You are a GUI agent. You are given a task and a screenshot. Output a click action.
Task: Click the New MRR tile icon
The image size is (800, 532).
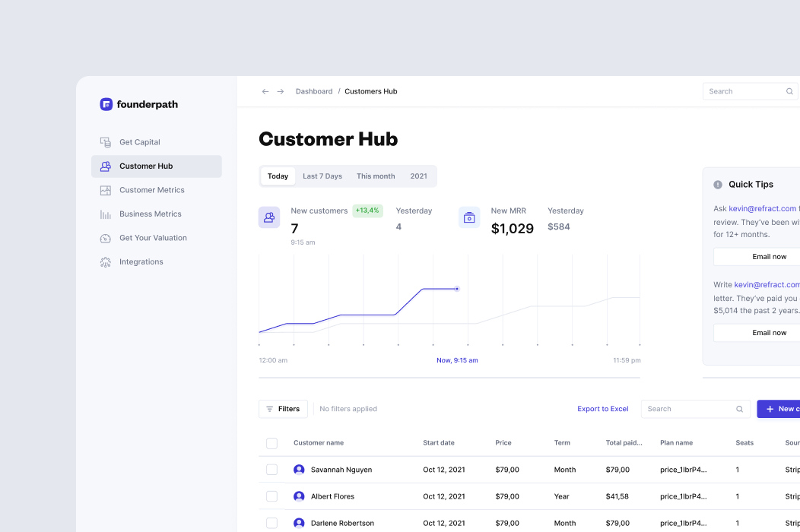click(x=469, y=217)
